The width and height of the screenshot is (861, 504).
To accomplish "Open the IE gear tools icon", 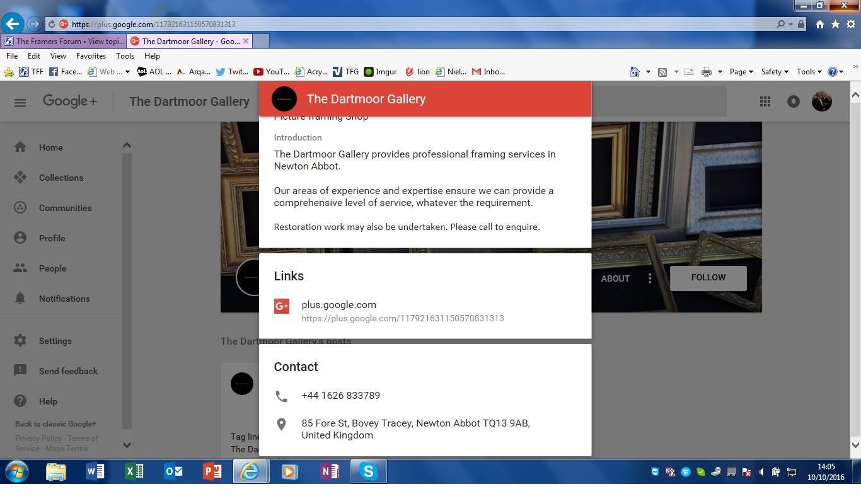I will pyautogui.click(x=850, y=25).
